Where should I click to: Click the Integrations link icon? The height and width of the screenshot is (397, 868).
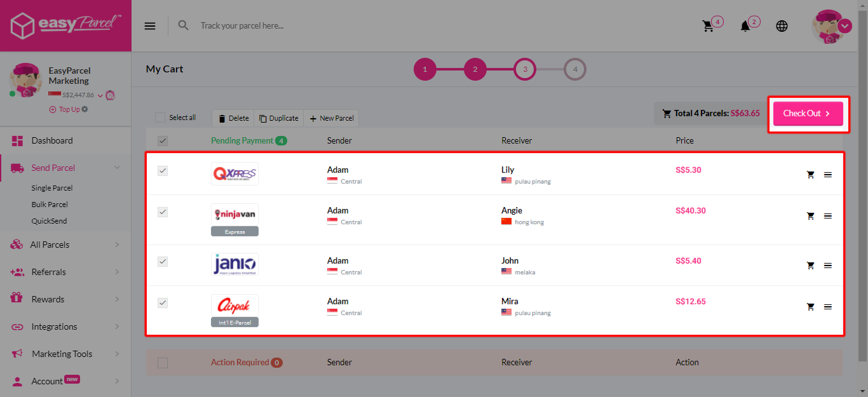tap(17, 327)
